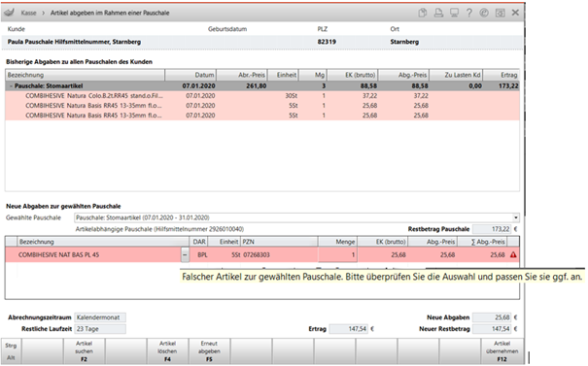Click the Abr.-Preis column header
The height and width of the screenshot is (366, 588).
pyautogui.click(x=242, y=75)
